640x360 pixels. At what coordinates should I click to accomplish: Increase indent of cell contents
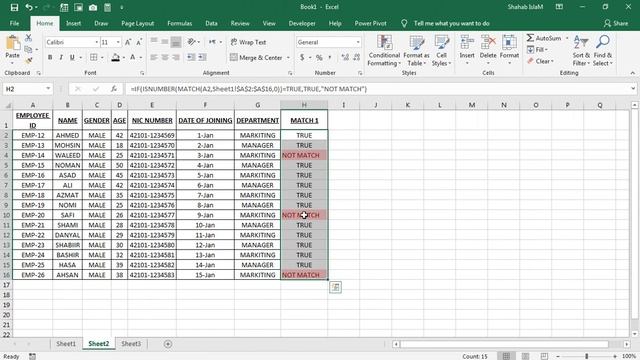coord(202,58)
